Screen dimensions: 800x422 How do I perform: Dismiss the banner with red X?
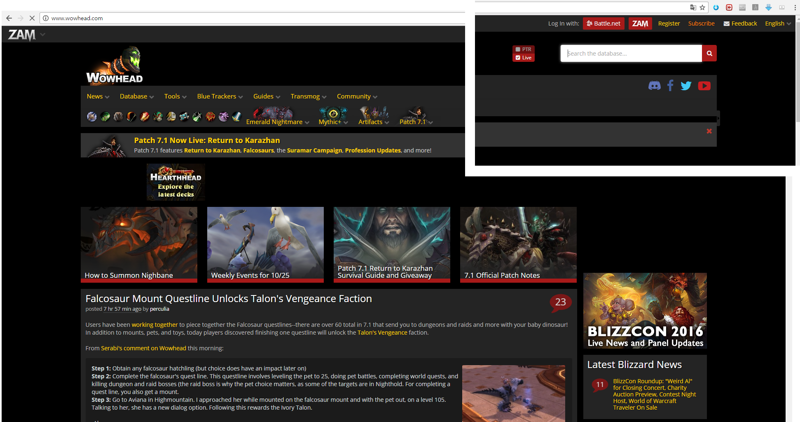[x=709, y=131]
